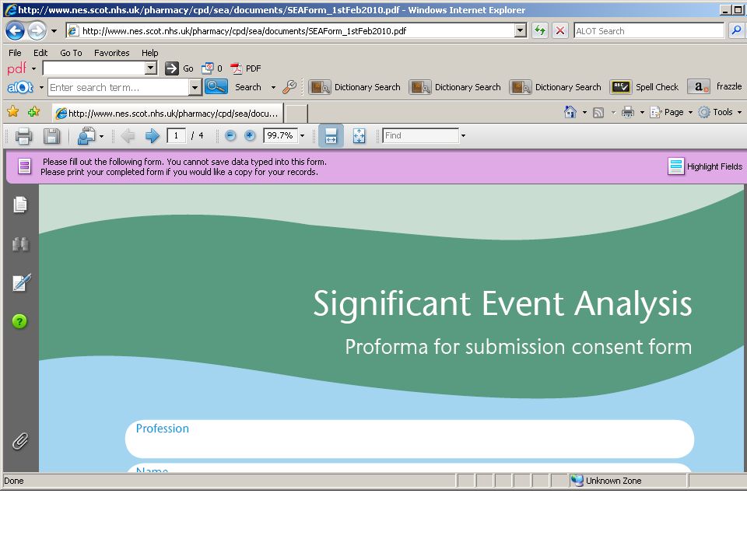Open the File menu
Image resolution: width=747 pixels, height=560 pixels.
(15, 53)
